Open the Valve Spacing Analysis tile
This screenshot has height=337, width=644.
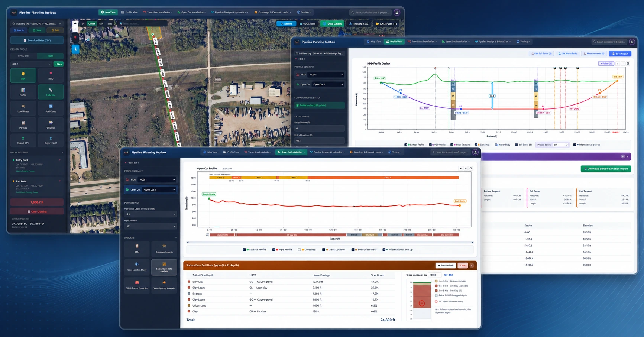[164, 285]
